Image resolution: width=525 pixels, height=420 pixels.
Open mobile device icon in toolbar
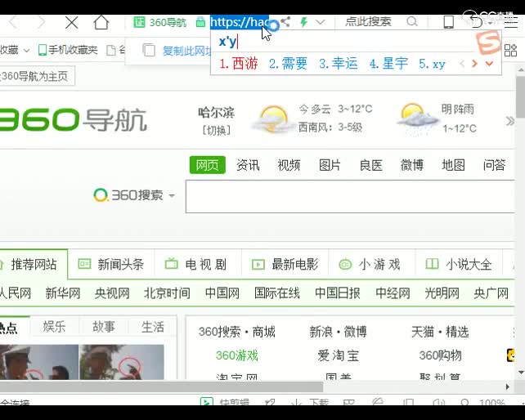(448, 22)
